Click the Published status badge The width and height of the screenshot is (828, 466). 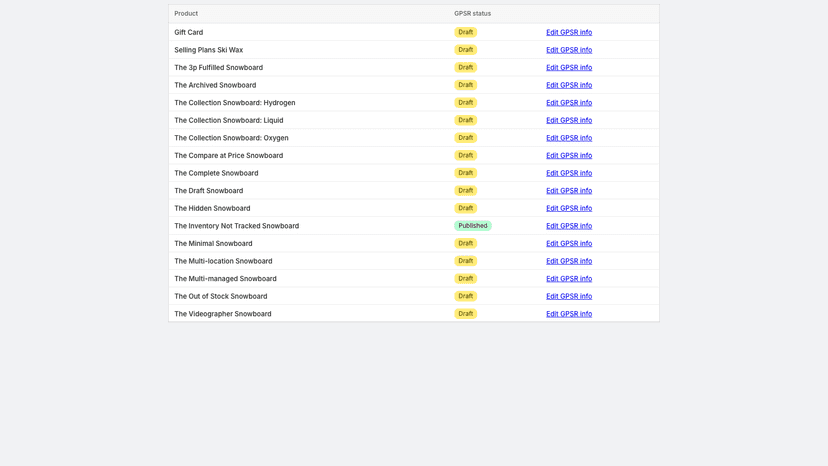[473, 226]
